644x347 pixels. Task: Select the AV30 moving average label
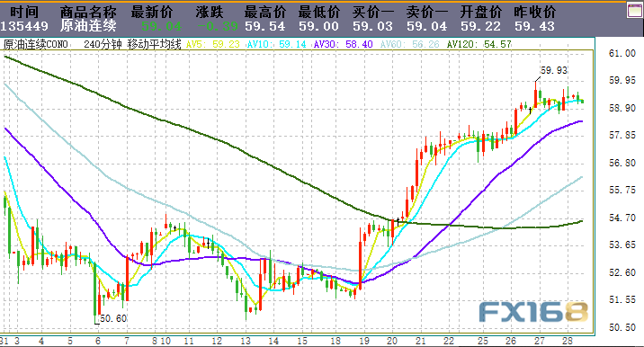click(x=343, y=44)
